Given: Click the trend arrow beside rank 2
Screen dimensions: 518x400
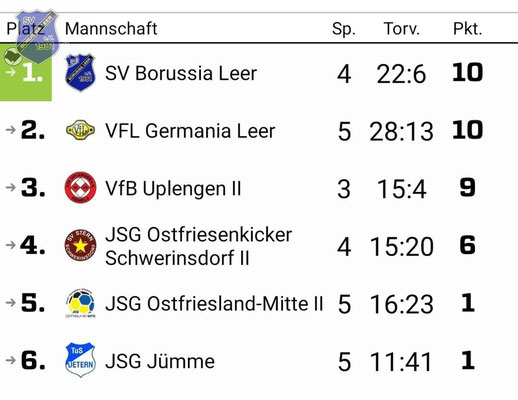Looking at the screenshot, I should coord(11,130).
